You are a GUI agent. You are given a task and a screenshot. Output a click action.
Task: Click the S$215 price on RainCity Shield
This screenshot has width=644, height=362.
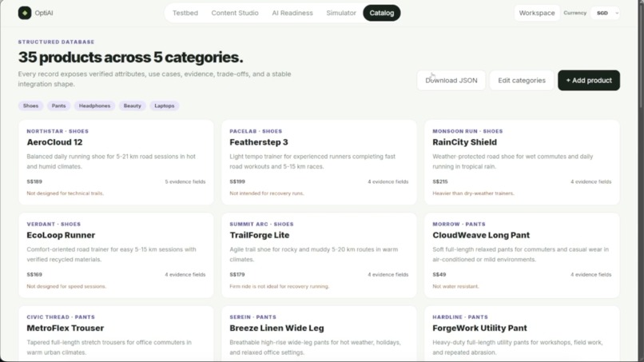tap(440, 181)
